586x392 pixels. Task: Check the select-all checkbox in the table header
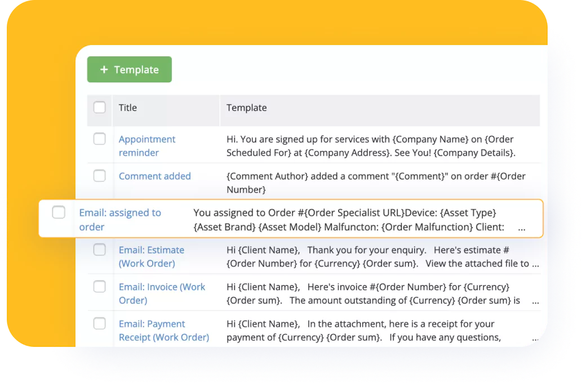(99, 107)
